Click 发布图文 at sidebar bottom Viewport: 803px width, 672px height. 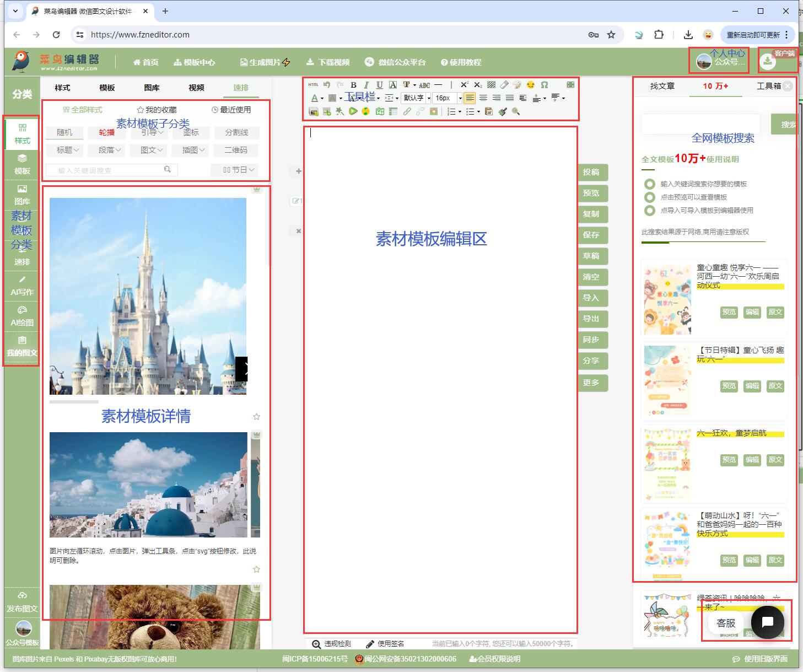click(22, 602)
